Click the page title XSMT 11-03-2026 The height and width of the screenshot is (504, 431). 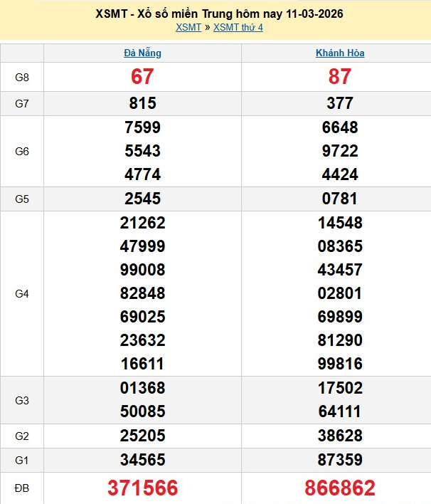point(215,14)
